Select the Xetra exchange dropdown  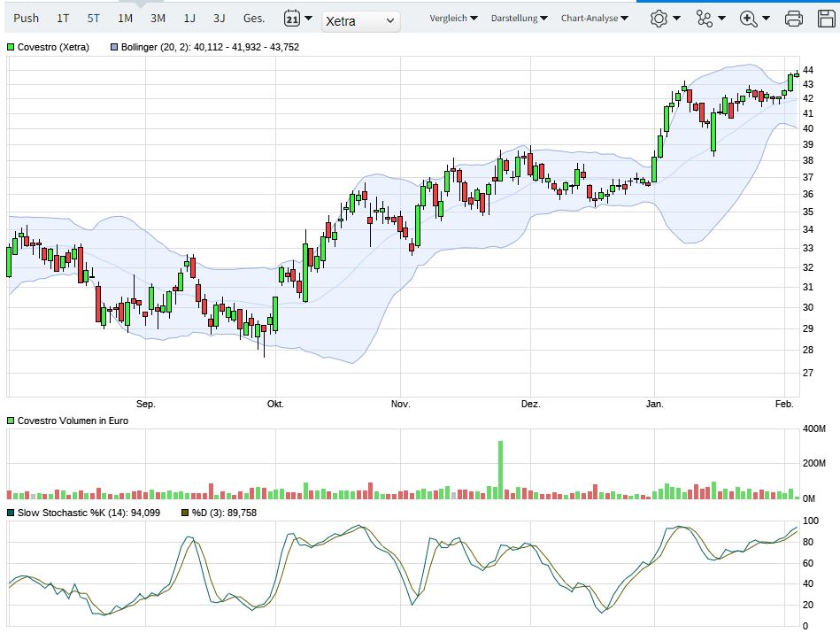(x=360, y=20)
